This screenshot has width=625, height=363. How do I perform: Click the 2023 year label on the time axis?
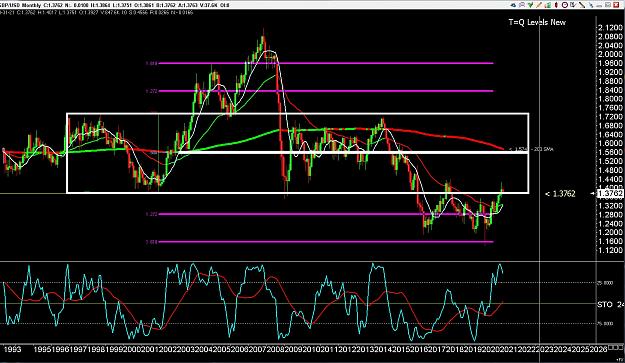coord(546,349)
